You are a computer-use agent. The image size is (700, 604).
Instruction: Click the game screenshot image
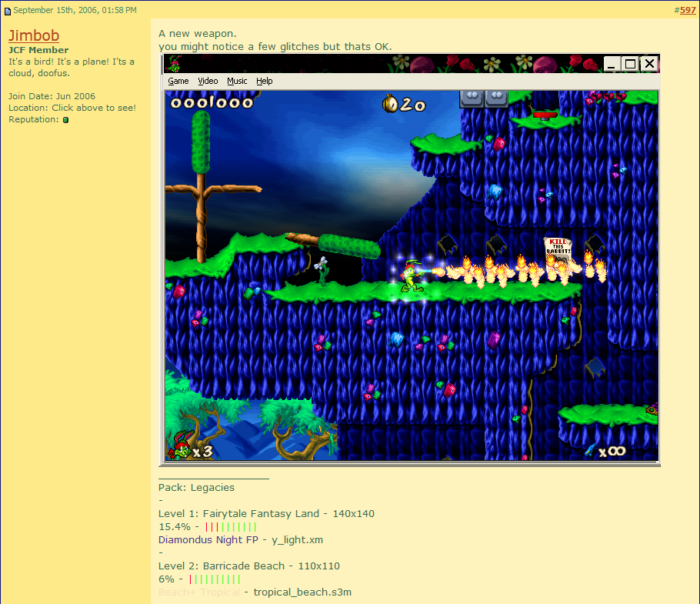click(410, 260)
